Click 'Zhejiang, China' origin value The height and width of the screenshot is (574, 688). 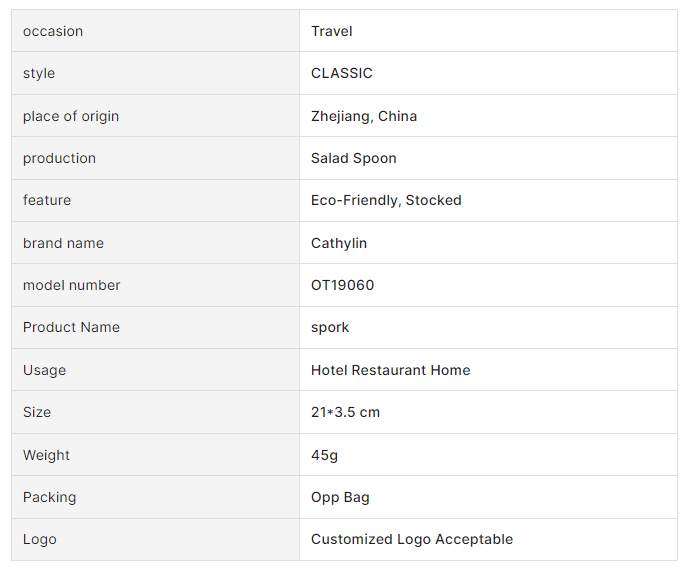pyautogui.click(x=364, y=116)
